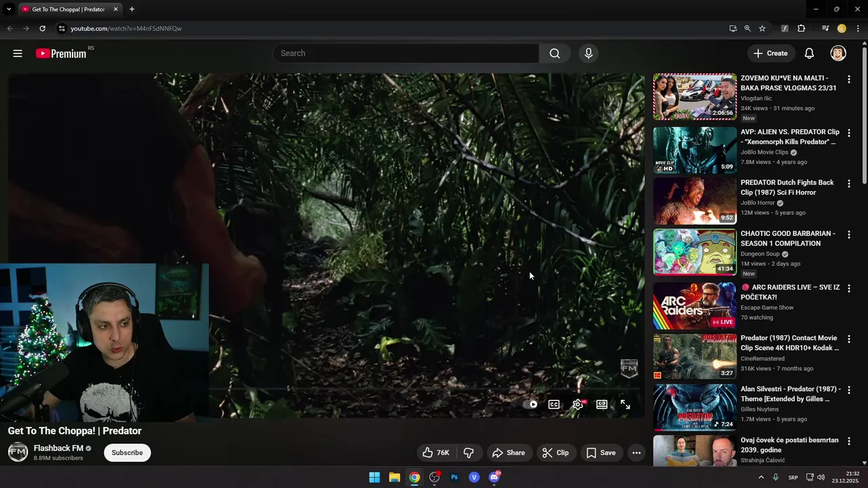Open options for PREDATOR Dutch Fights Back video
This screenshot has height=488, width=868.
pyautogui.click(x=848, y=184)
